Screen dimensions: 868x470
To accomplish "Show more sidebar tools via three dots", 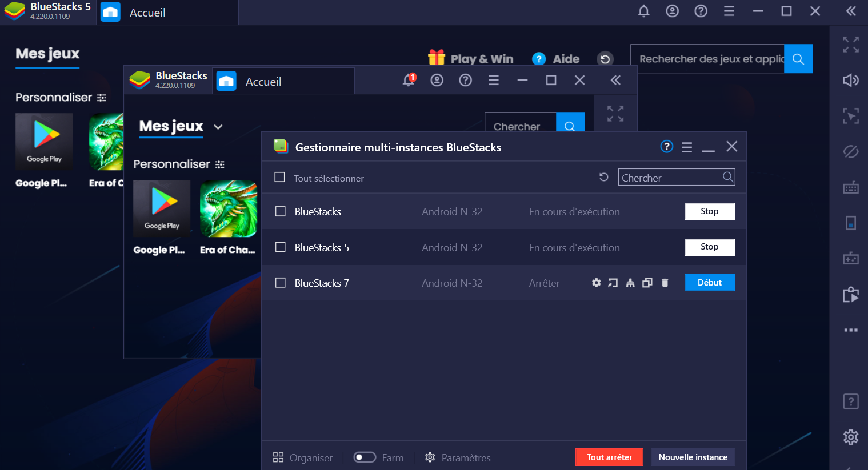I will point(851,330).
